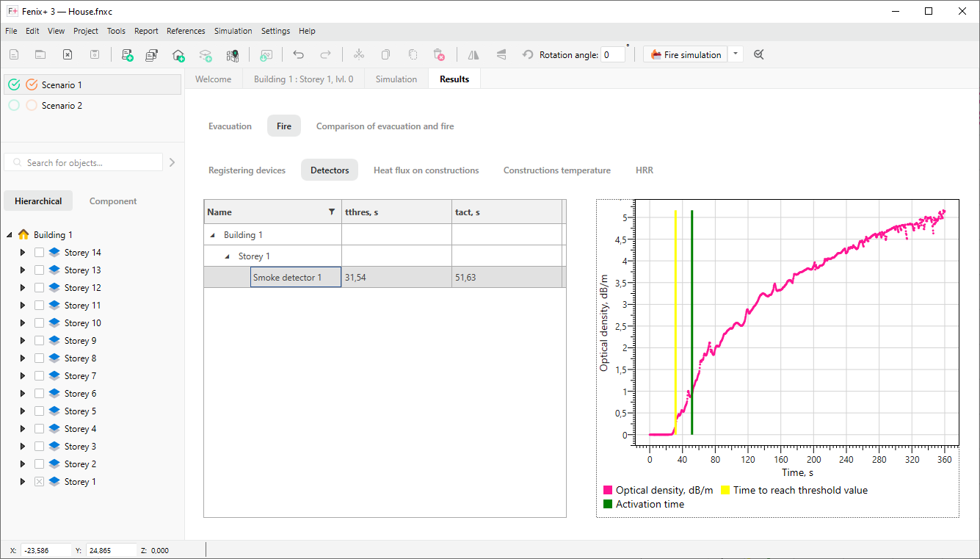Select the Cut scissors tool
The image size is (980, 559).
(x=358, y=54)
